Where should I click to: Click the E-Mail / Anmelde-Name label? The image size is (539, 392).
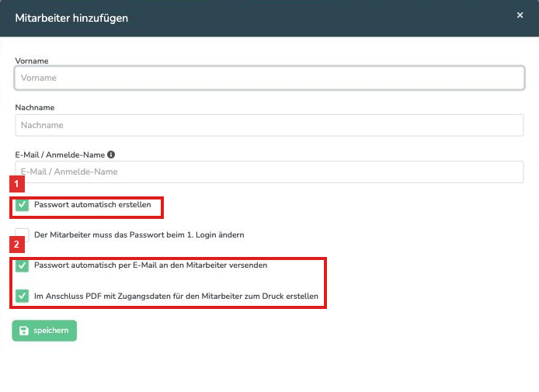60,155
